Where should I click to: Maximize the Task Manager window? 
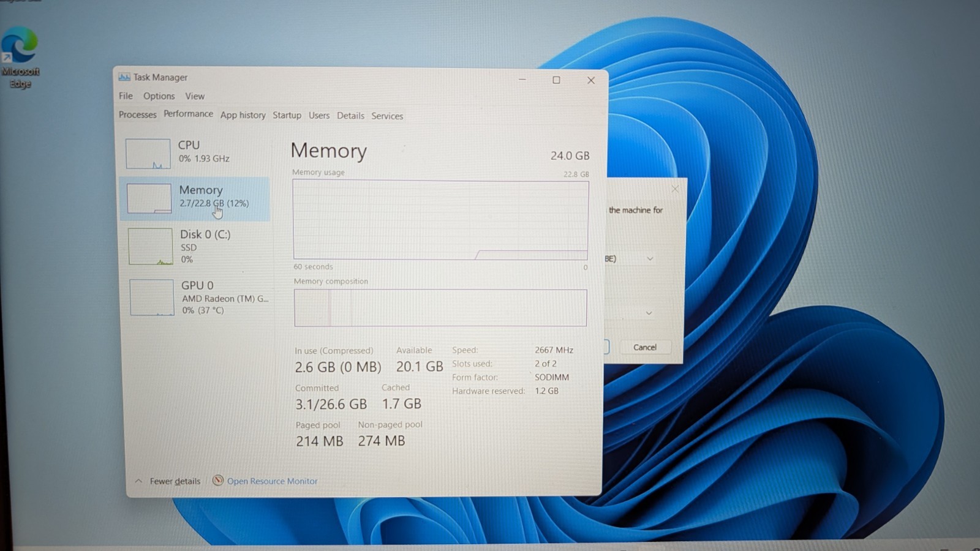tap(556, 80)
